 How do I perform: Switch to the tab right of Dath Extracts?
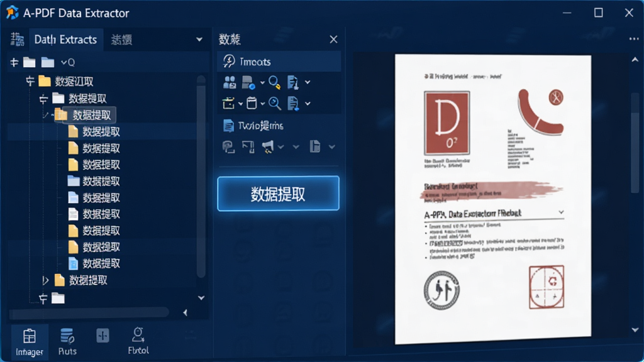click(121, 40)
